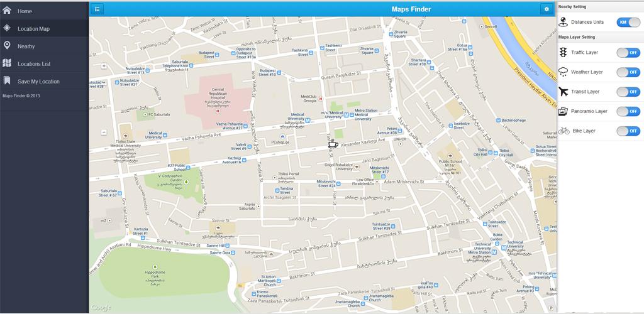
Task: Click the Maps Finder header title
Action: (x=411, y=9)
